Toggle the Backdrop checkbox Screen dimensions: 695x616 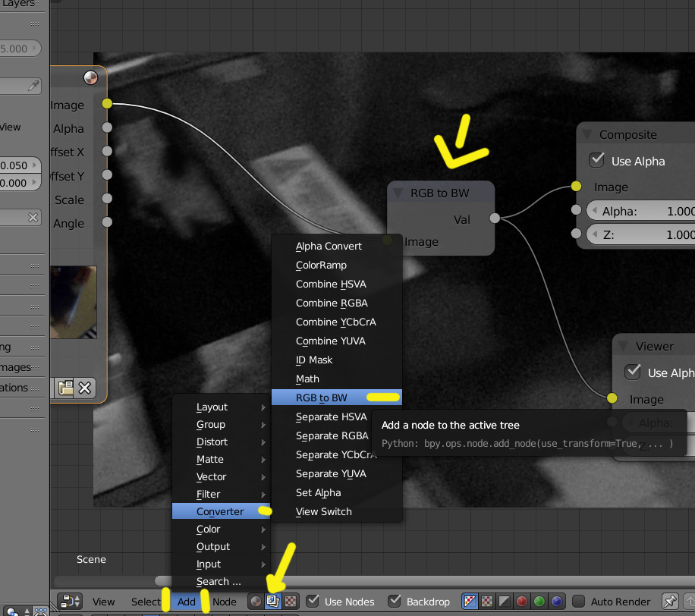(395, 601)
